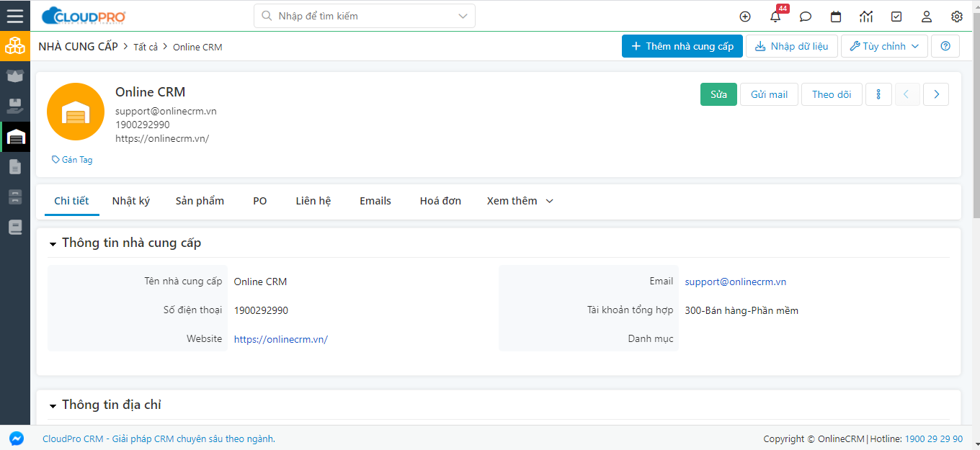Click the filing cabinet sidebar icon

pos(15,197)
